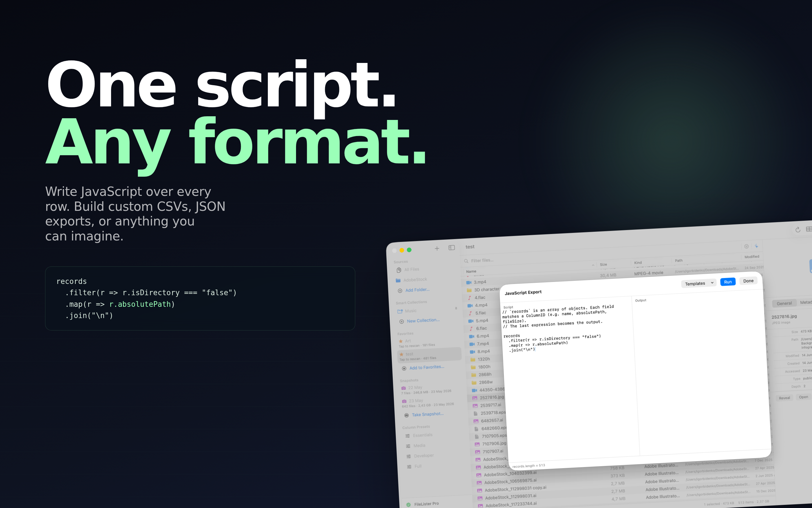Screen dimensions: 812x508
Task: Sort by the Modified column header
Action: click(x=752, y=257)
